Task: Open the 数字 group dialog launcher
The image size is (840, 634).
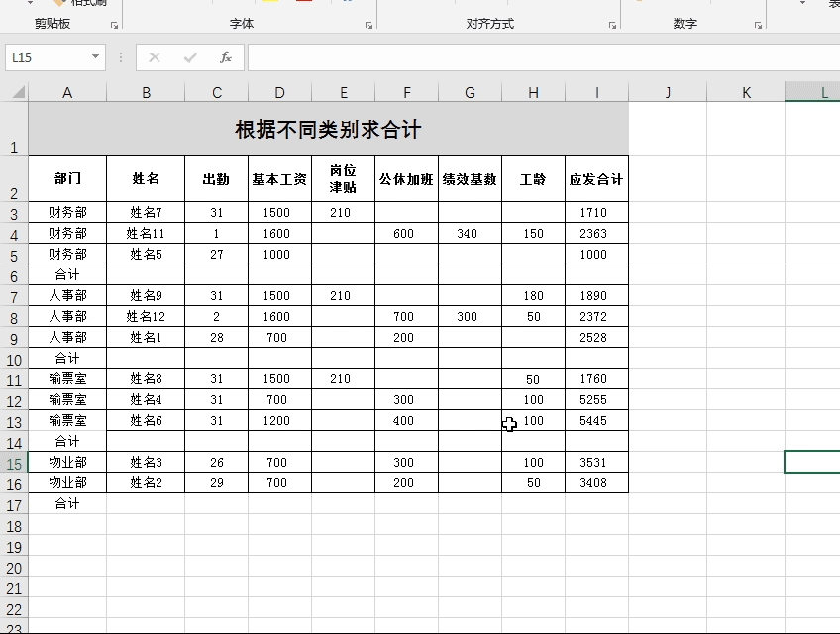Action: pyautogui.click(x=758, y=25)
